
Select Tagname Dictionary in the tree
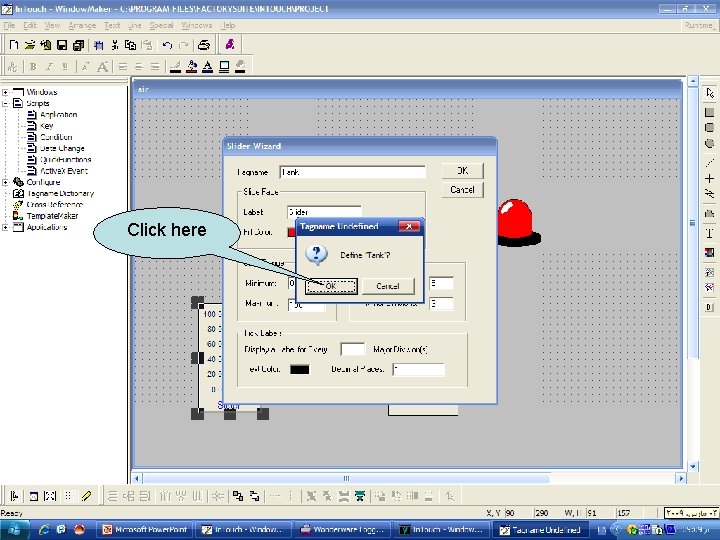point(60,194)
